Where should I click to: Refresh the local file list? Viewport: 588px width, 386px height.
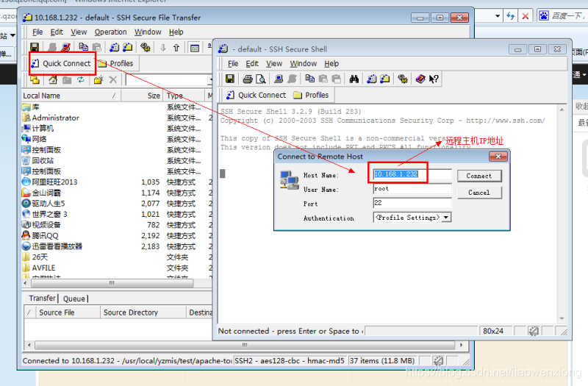pyautogui.click(x=81, y=79)
